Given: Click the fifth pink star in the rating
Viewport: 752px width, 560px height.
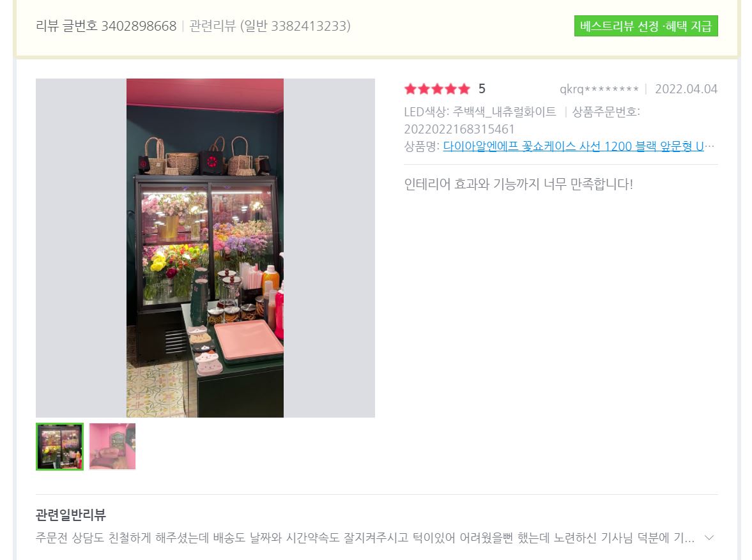Looking at the screenshot, I should tap(464, 89).
